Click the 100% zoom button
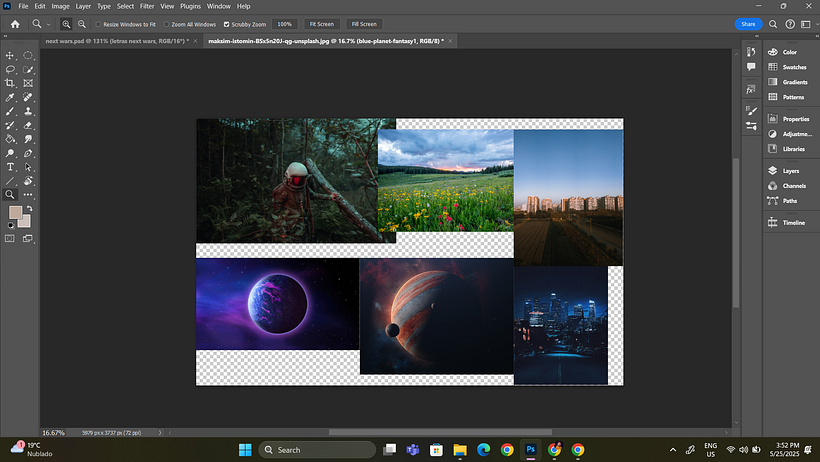The width and height of the screenshot is (820, 462). (284, 24)
